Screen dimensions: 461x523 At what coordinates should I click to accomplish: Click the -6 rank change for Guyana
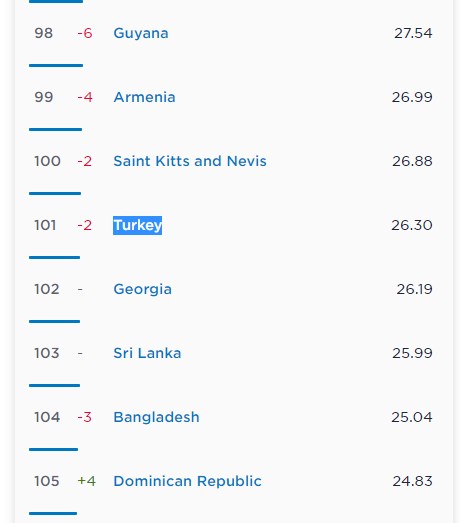pyautogui.click(x=85, y=33)
